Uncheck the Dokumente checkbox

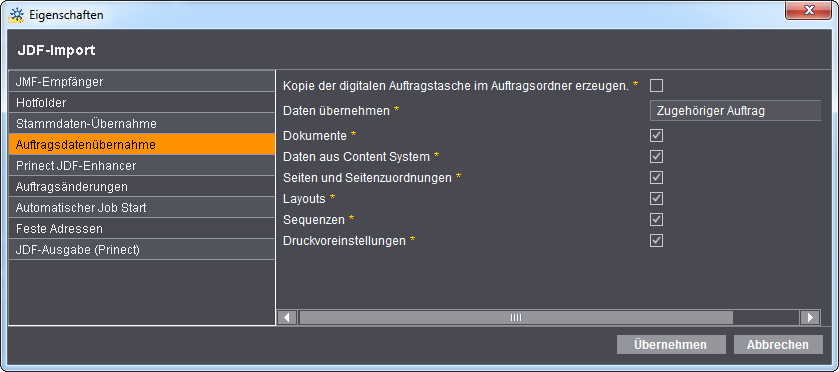pyautogui.click(x=657, y=135)
